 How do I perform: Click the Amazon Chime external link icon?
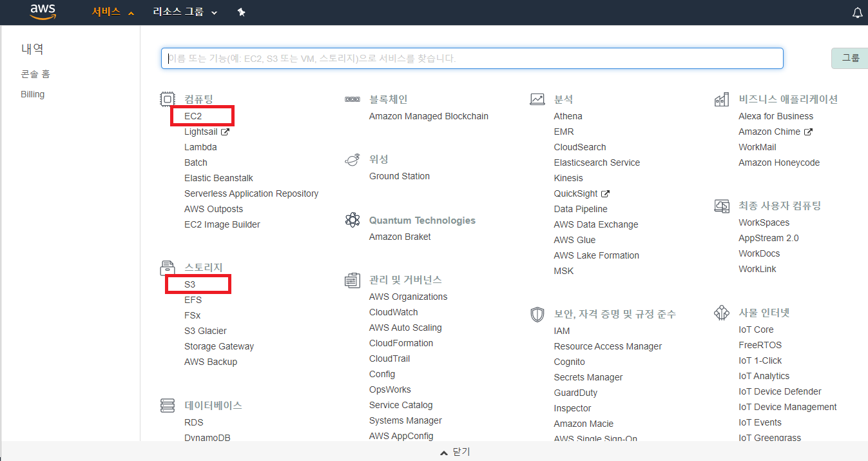click(x=808, y=132)
